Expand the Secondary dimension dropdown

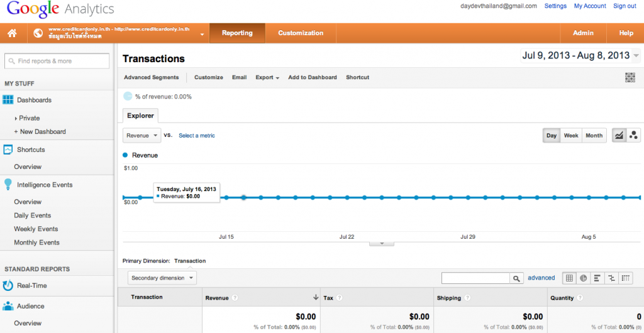162,278
